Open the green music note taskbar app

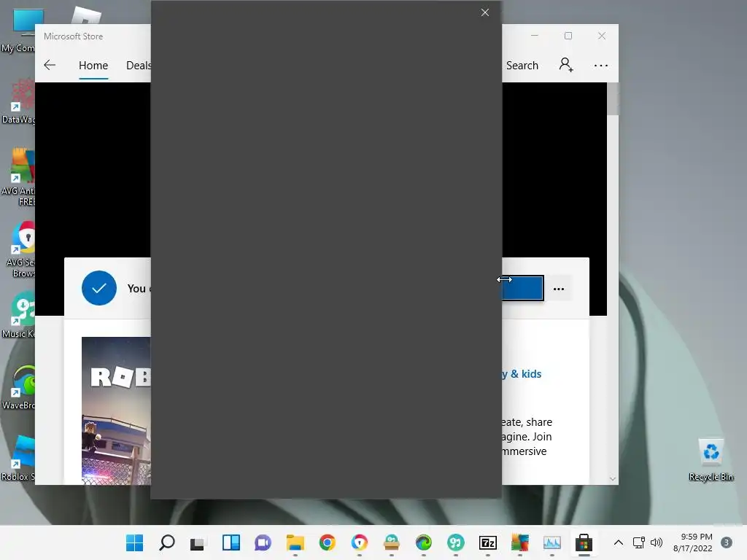[455, 542]
